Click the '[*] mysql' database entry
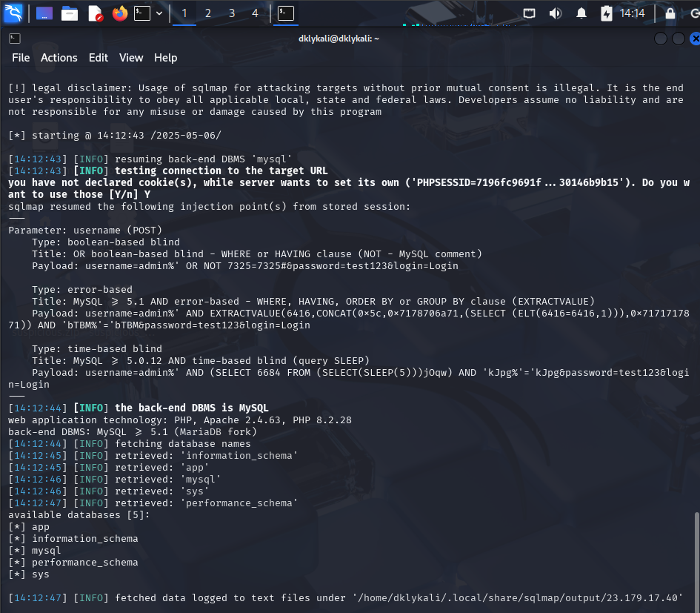Image resolution: width=700 pixels, height=613 pixels. coord(35,551)
